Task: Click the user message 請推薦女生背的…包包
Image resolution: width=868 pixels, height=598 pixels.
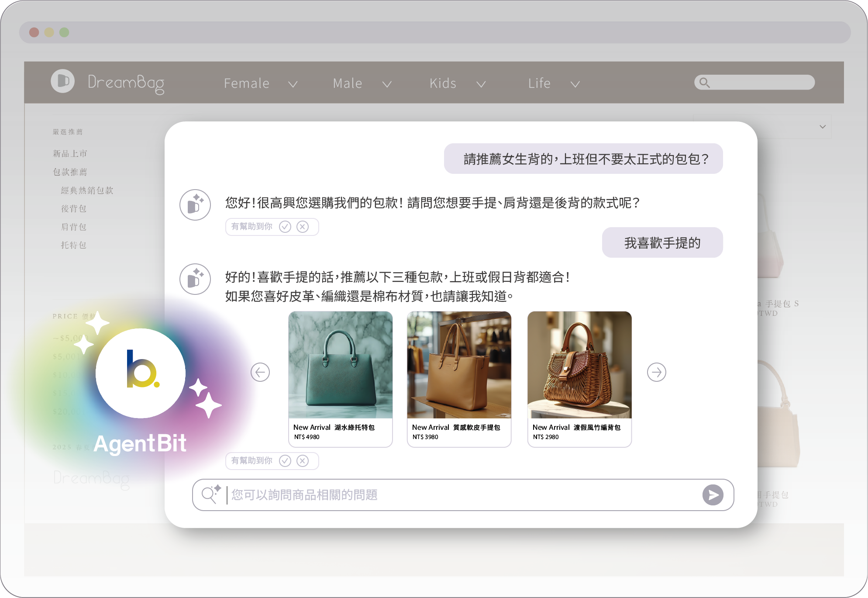Action: pyautogui.click(x=583, y=159)
